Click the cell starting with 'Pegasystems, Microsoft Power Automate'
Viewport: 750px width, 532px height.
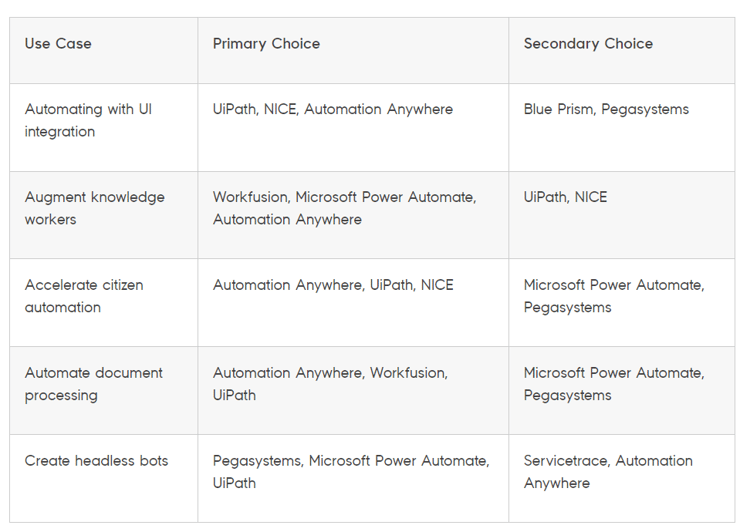coord(353,478)
